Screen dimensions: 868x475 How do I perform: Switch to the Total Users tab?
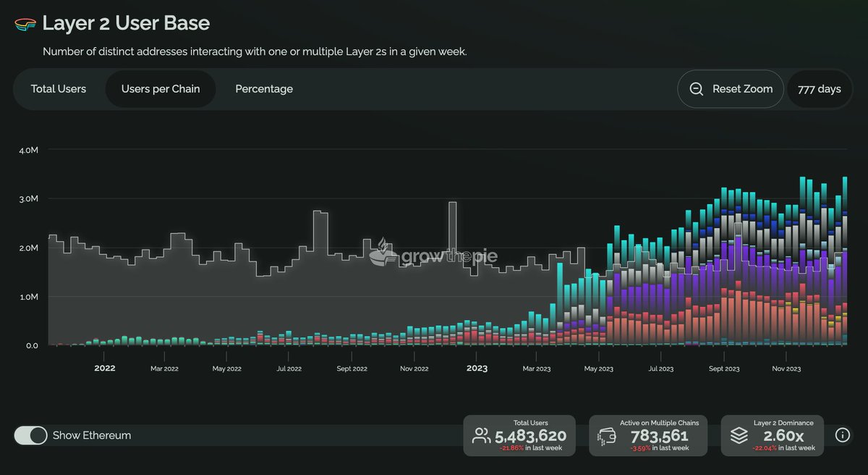(58, 88)
